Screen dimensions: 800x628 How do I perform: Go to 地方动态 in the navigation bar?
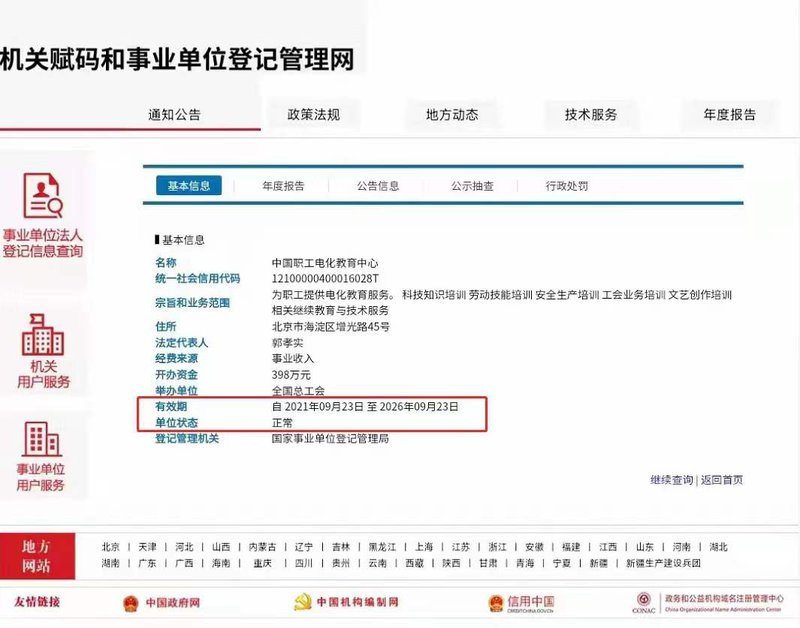tap(452, 115)
